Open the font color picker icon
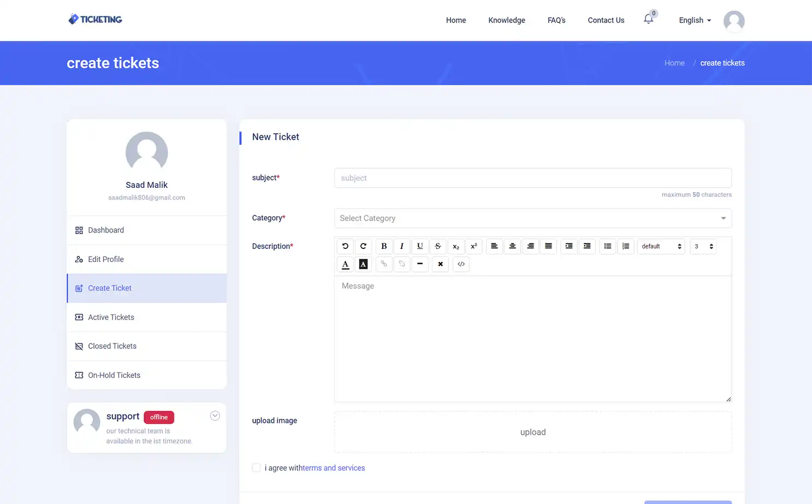This screenshot has height=504, width=812. click(x=345, y=264)
